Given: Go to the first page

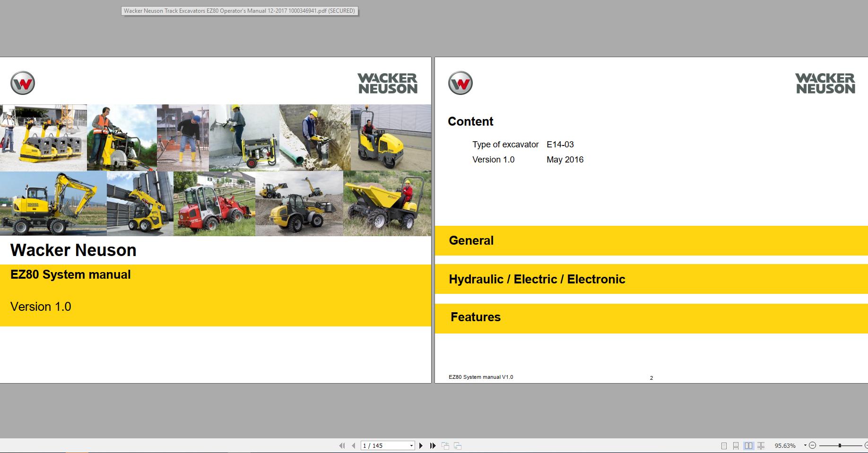Looking at the screenshot, I should pos(342,445).
